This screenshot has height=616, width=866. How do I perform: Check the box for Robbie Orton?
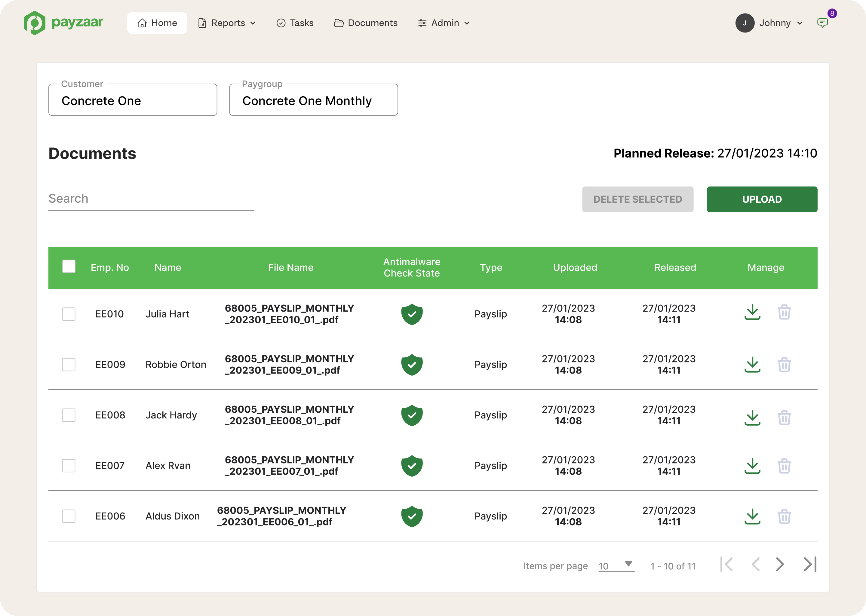click(69, 365)
